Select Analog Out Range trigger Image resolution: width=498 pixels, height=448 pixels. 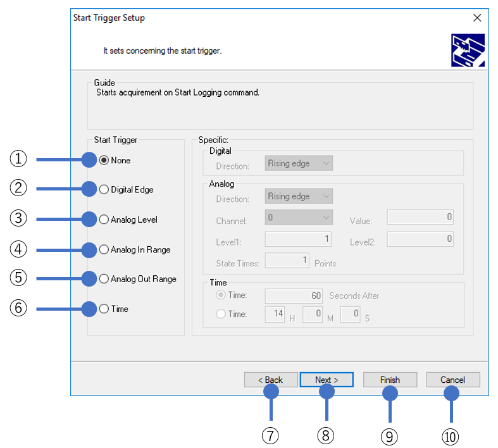[x=104, y=279]
